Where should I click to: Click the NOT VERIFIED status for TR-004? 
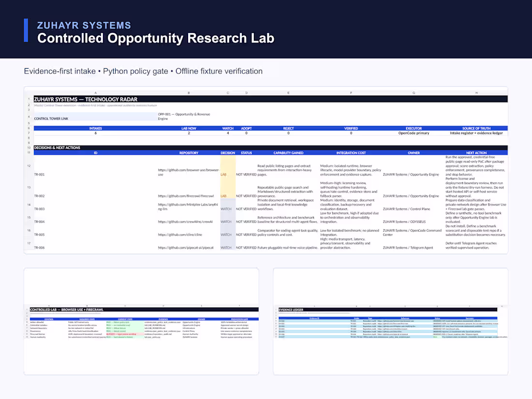coord(246,222)
